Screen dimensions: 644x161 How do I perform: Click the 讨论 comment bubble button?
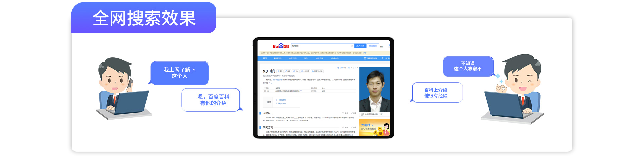pyautogui.click(x=296, y=71)
